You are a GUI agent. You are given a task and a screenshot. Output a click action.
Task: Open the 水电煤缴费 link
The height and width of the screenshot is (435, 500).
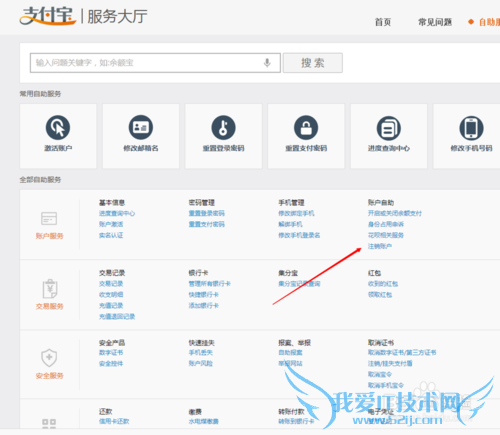point(204,422)
